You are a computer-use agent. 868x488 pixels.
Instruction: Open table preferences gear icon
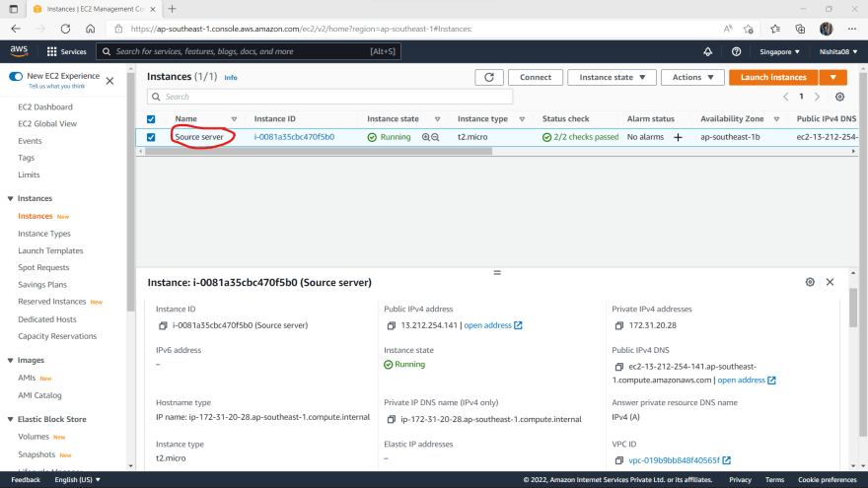839,97
